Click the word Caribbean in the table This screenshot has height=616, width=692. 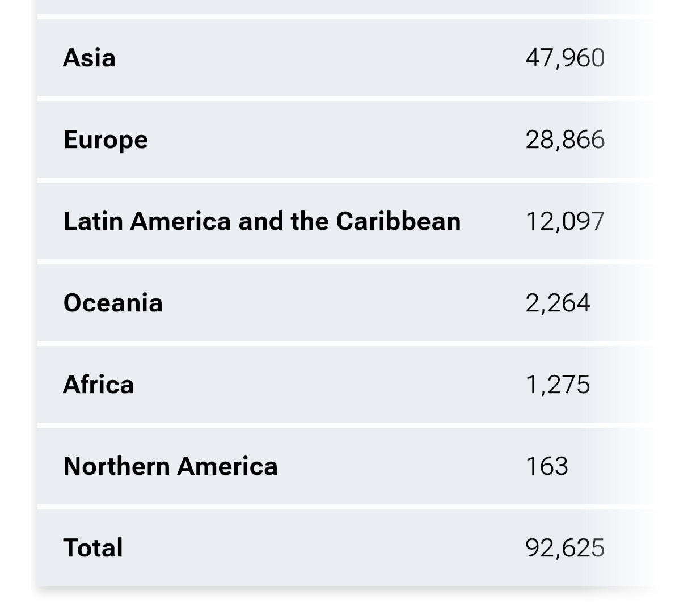click(x=398, y=221)
